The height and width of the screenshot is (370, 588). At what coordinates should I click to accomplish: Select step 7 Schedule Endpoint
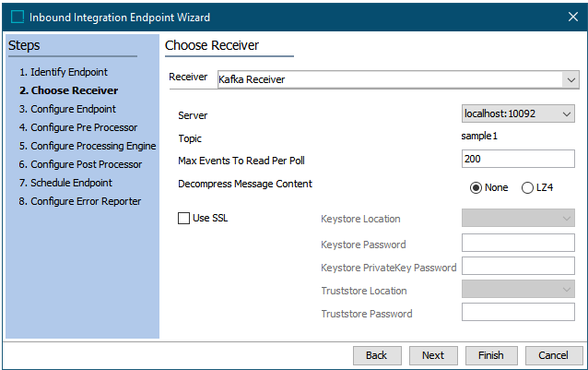click(65, 183)
